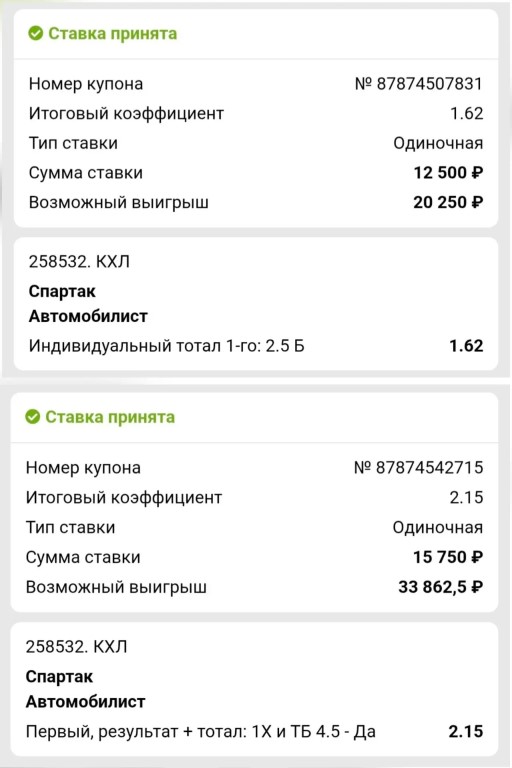Click the 2.15 odds on result plus total bet

pos(465,731)
